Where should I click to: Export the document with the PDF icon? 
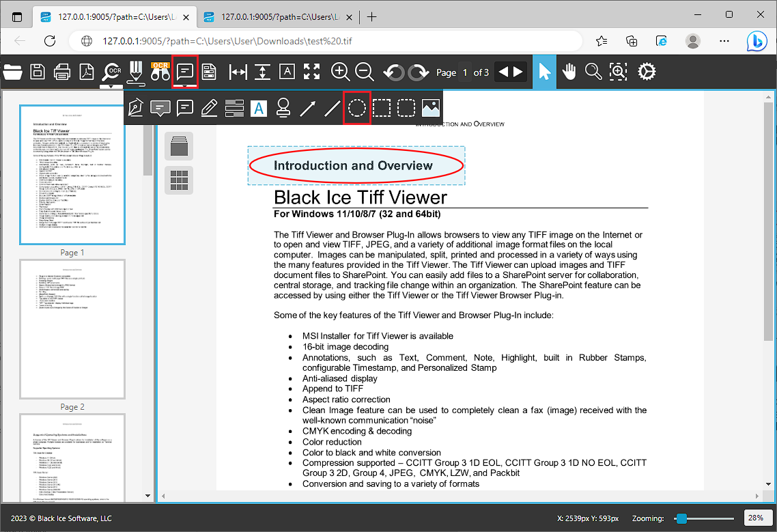[x=87, y=72]
